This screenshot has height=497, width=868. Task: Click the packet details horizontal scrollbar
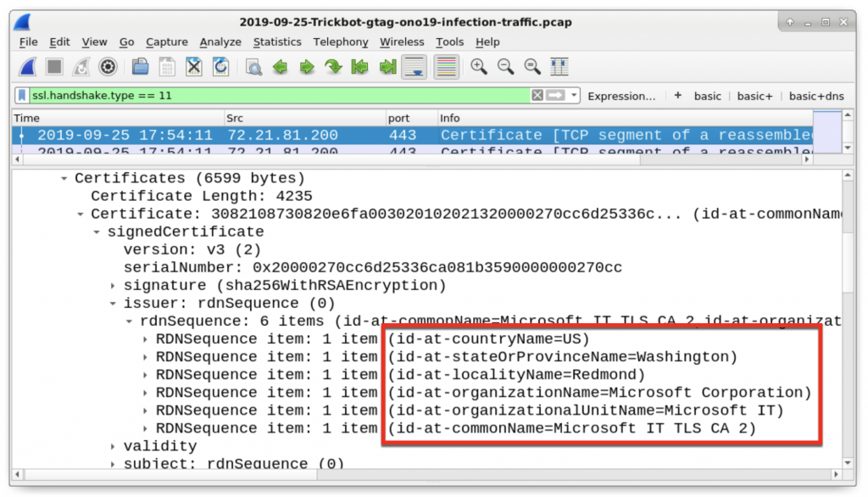[x=426, y=475]
